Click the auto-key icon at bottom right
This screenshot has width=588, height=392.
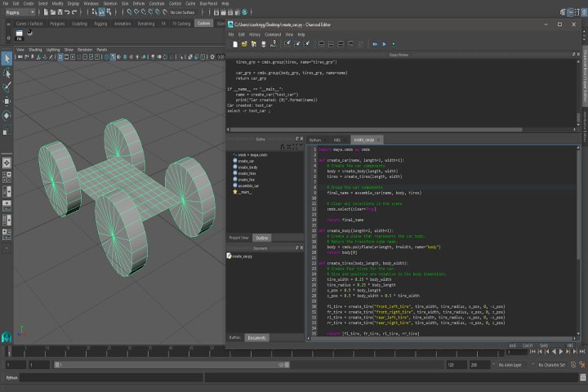573,364
